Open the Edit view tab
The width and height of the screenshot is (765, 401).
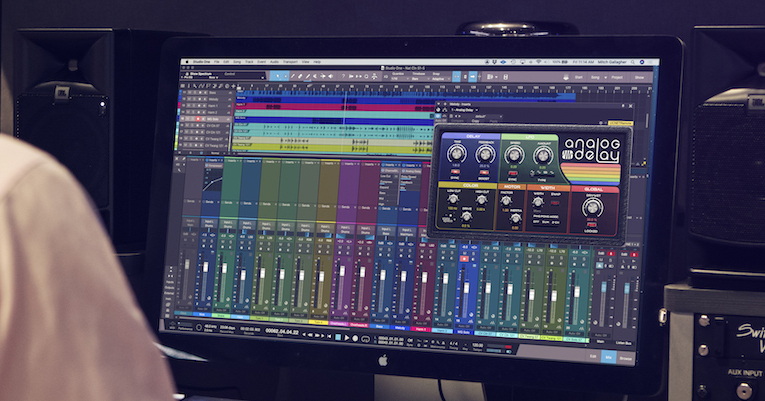[x=593, y=356]
